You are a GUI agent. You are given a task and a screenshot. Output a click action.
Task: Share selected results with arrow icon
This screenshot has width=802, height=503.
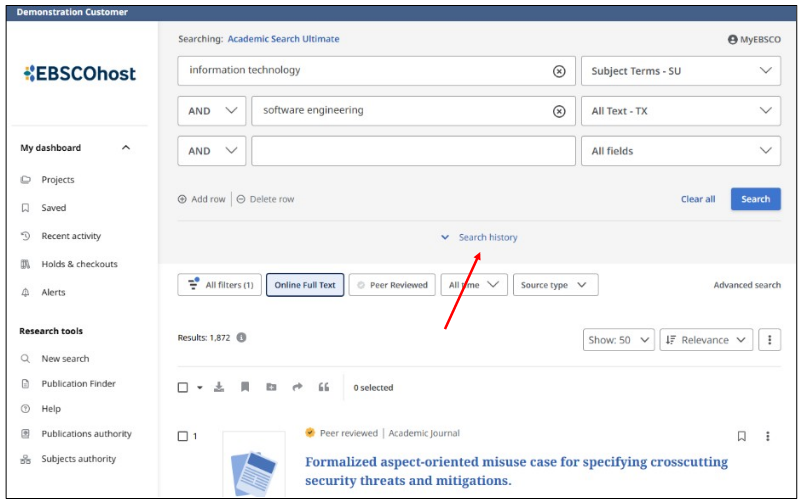tap(297, 387)
